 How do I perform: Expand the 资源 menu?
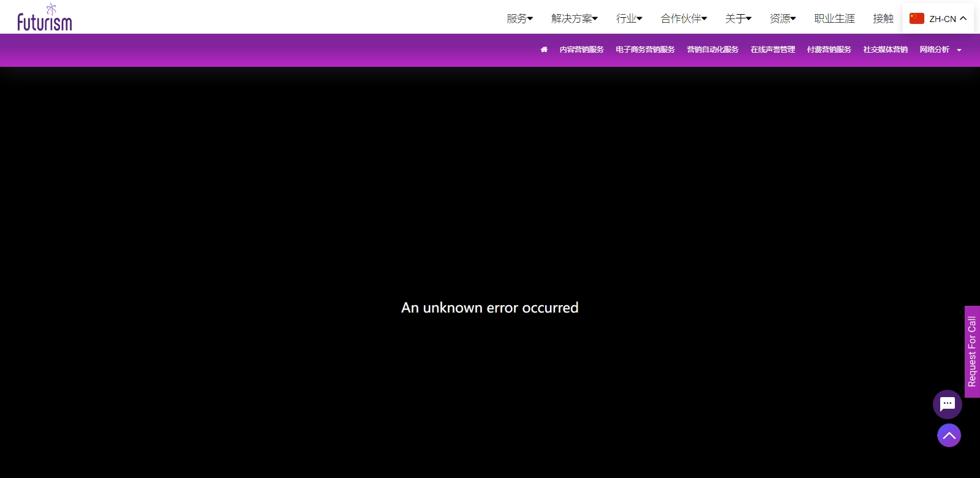click(x=782, y=18)
